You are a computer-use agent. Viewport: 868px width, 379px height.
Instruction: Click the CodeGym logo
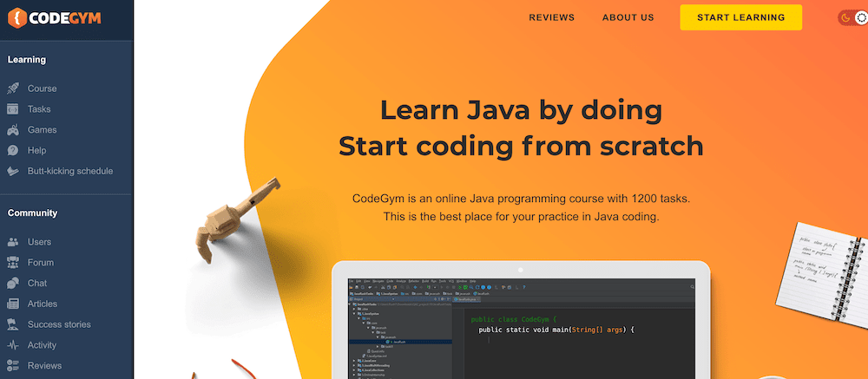[54, 18]
